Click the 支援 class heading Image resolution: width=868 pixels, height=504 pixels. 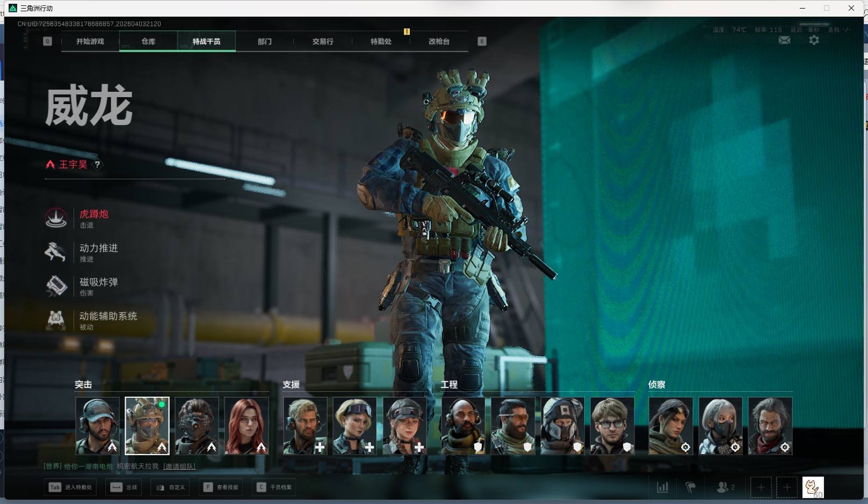click(x=291, y=384)
